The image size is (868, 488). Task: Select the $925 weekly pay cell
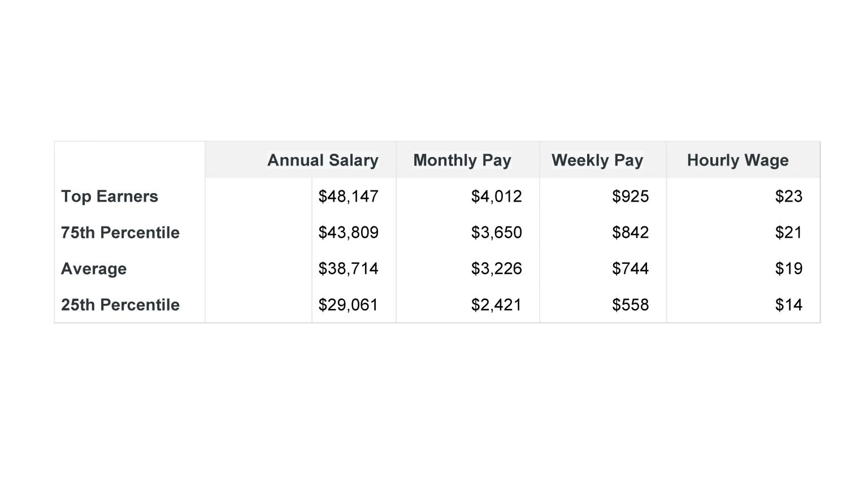click(x=630, y=197)
